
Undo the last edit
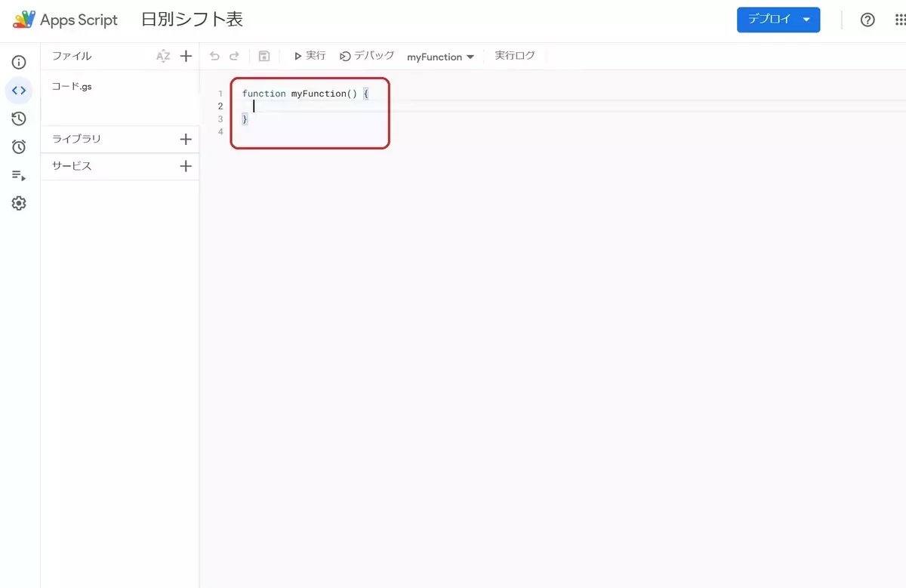tap(214, 56)
